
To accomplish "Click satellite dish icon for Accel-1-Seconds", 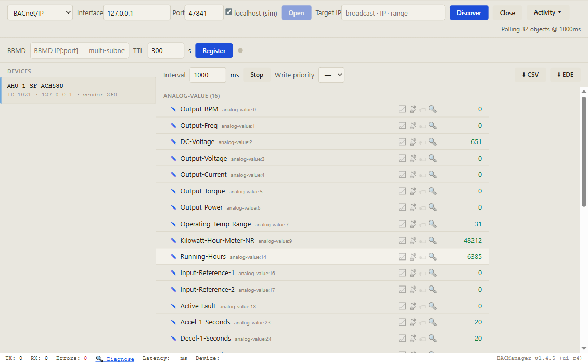I will pos(413,322).
